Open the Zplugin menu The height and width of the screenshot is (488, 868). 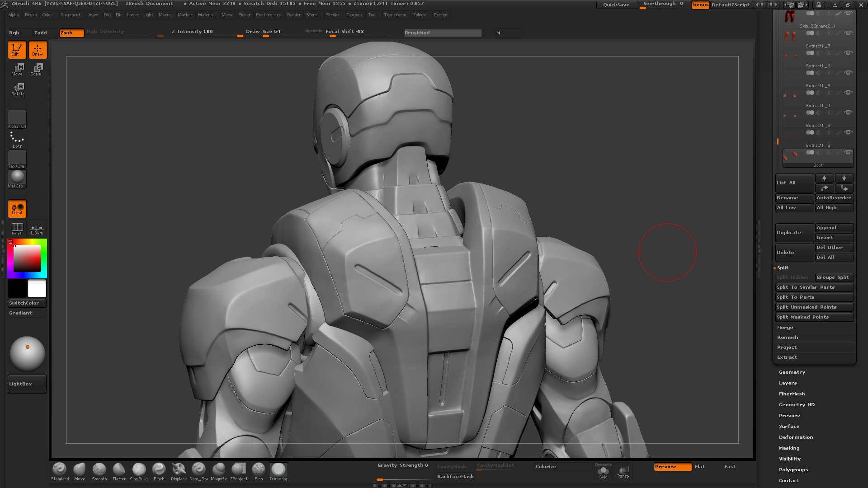[420, 15]
